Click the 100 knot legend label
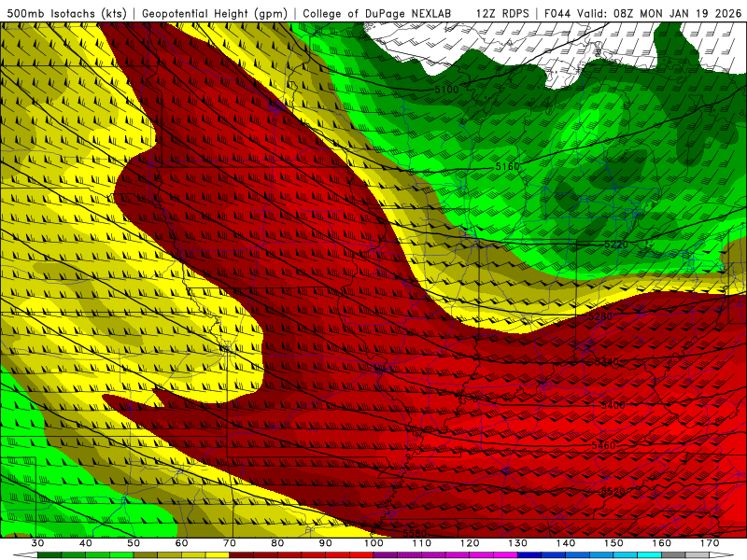Viewport: 747px width, 560px height. 373,543
